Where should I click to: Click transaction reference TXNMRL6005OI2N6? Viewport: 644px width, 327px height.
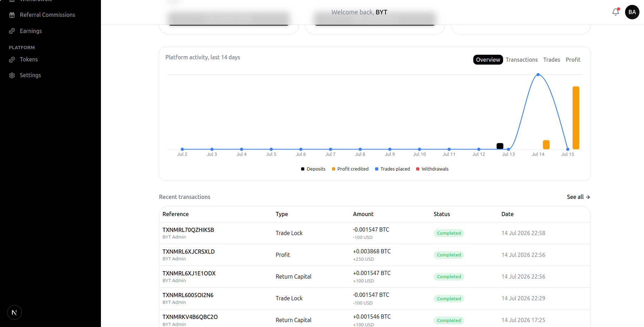pyautogui.click(x=188, y=295)
